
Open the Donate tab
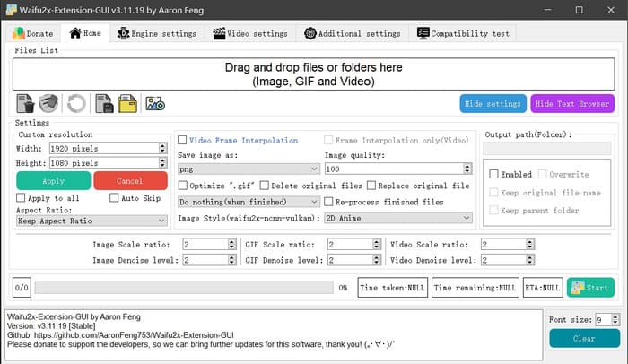pos(33,34)
